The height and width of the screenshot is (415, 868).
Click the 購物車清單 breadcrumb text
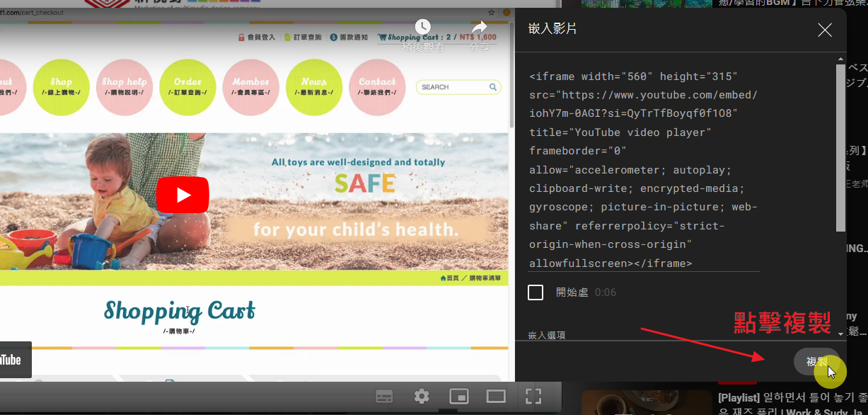click(485, 278)
